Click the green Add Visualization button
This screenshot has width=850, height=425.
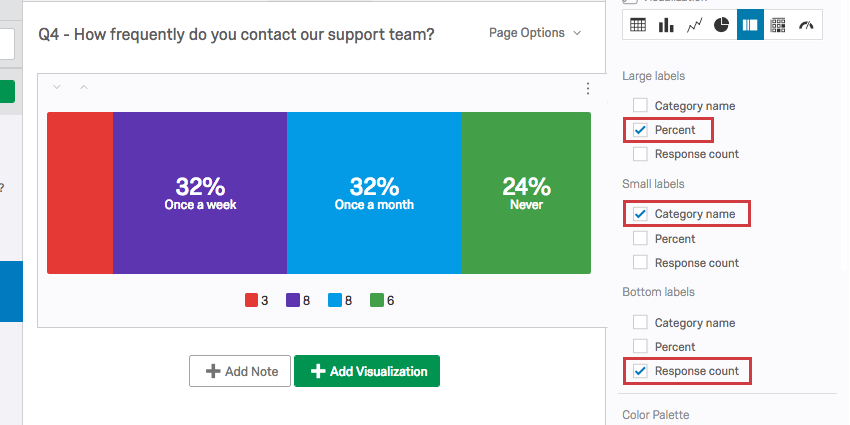[367, 371]
